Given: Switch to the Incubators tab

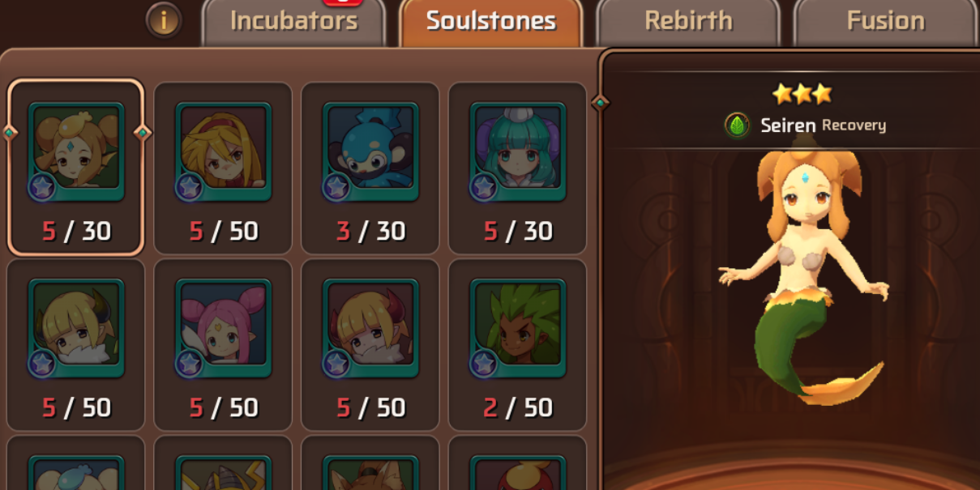Looking at the screenshot, I should [293, 22].
